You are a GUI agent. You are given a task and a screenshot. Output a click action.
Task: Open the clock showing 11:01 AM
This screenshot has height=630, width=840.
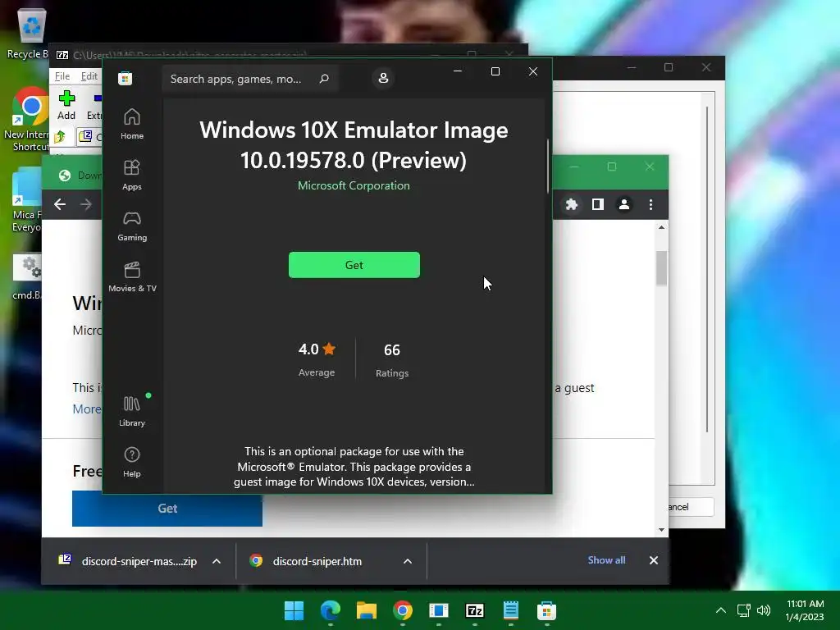pos(805,610)
